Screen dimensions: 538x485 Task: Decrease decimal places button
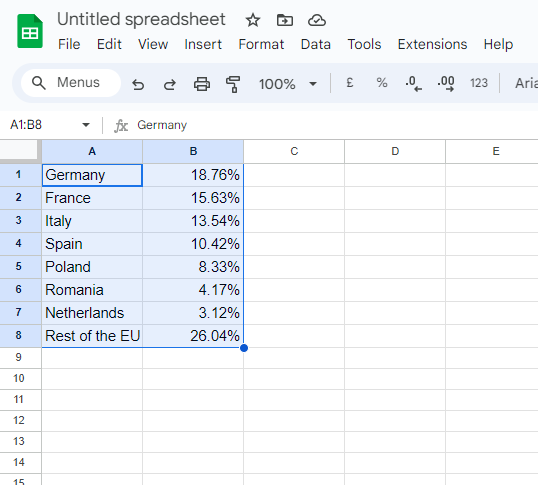pos(413,83)
